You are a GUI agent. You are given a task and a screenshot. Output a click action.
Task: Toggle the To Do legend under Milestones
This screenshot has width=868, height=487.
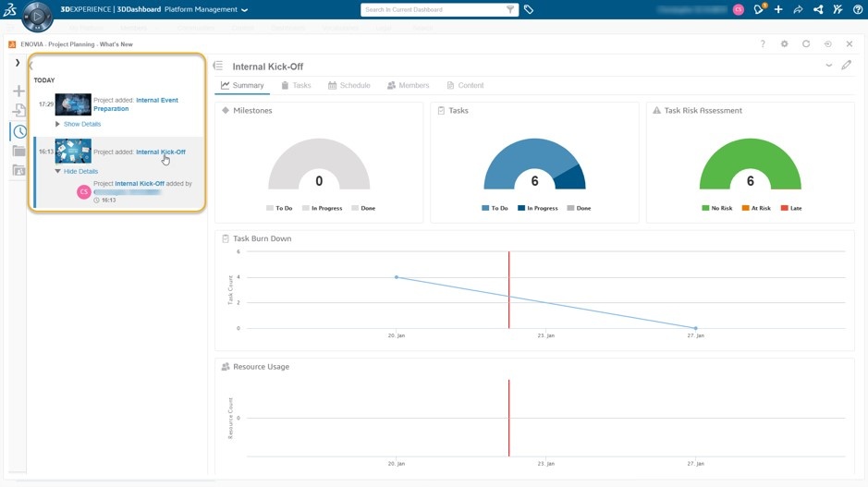tap(279, 208)
